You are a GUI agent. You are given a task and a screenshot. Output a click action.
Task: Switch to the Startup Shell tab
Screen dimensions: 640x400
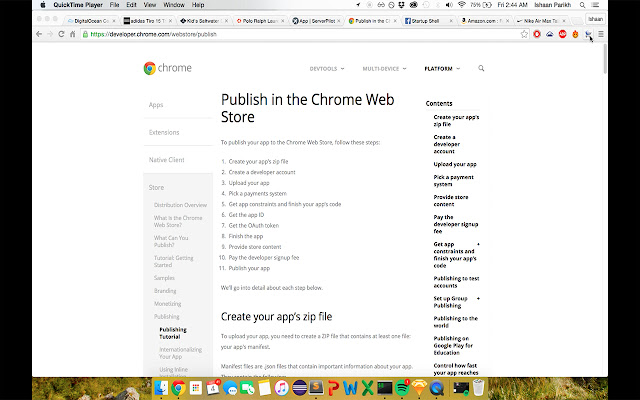pyautogui.click(x=429, y=21)
